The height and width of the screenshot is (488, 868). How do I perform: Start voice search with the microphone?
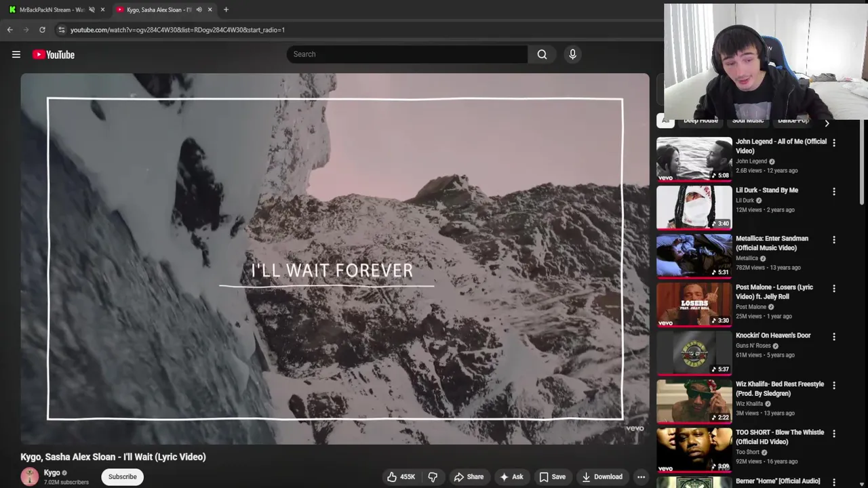click(x=572, y=54)
